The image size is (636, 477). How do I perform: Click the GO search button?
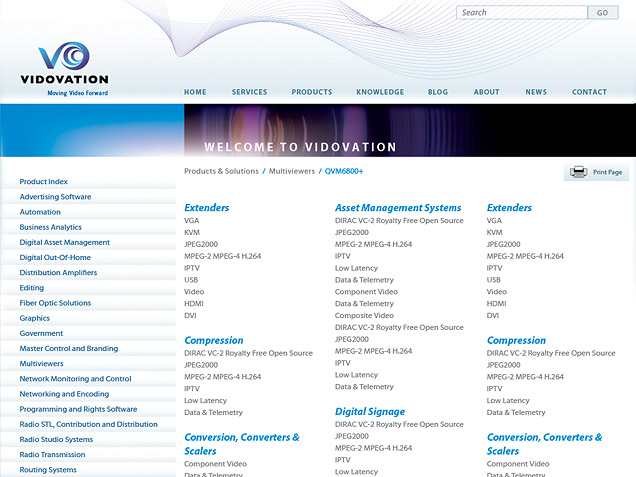(x=603, y=13)
